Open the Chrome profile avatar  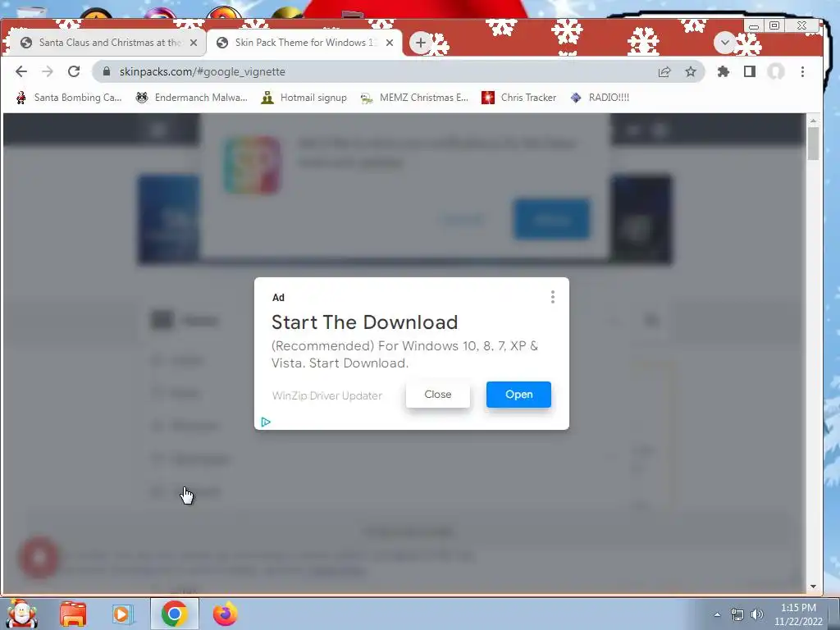[776, 71]
